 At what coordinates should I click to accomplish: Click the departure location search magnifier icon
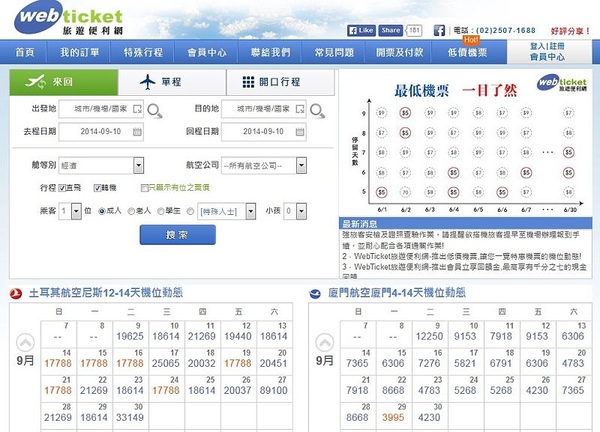point(154,109)
